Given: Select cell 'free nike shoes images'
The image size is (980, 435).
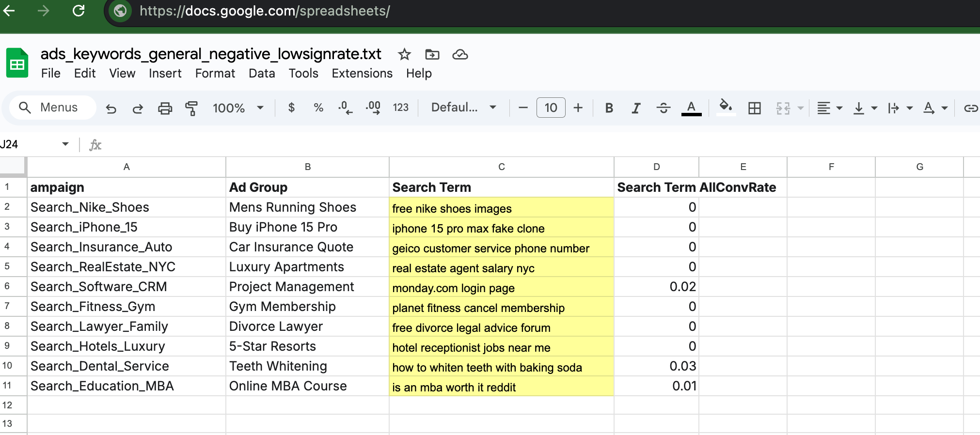Looking at the screenshot, I should (x=502, y=207).
